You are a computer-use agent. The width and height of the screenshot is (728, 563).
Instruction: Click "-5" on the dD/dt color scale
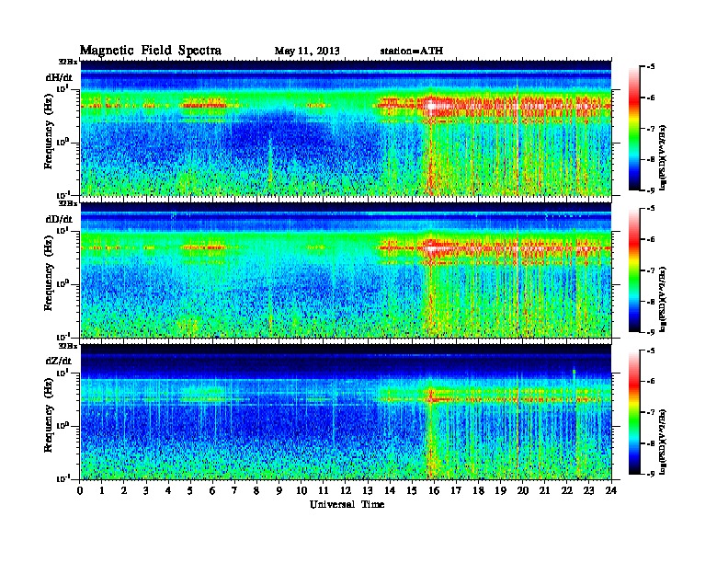tap(650, 209)
